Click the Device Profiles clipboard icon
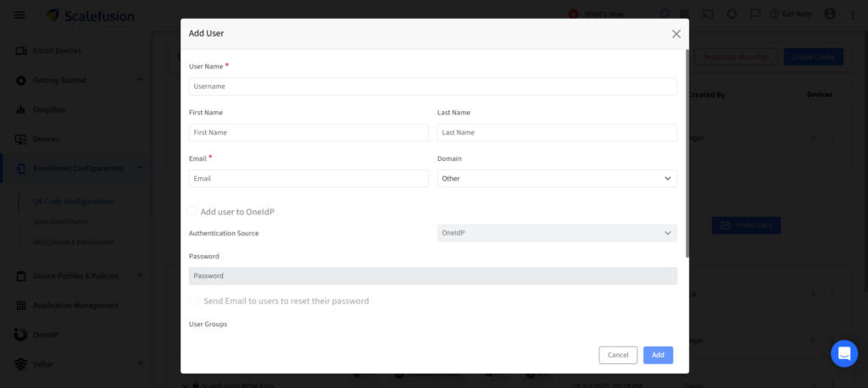 click(20, 275)
